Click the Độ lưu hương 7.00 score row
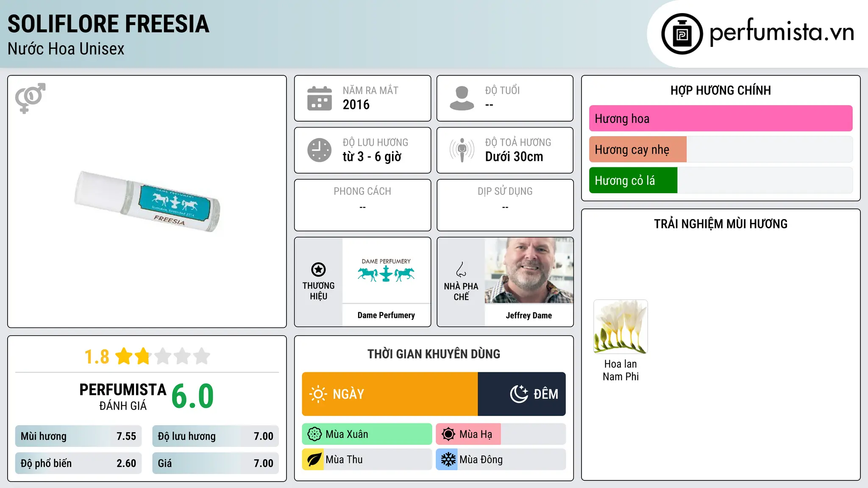This screenshot has width=868, height=488. 215,436
